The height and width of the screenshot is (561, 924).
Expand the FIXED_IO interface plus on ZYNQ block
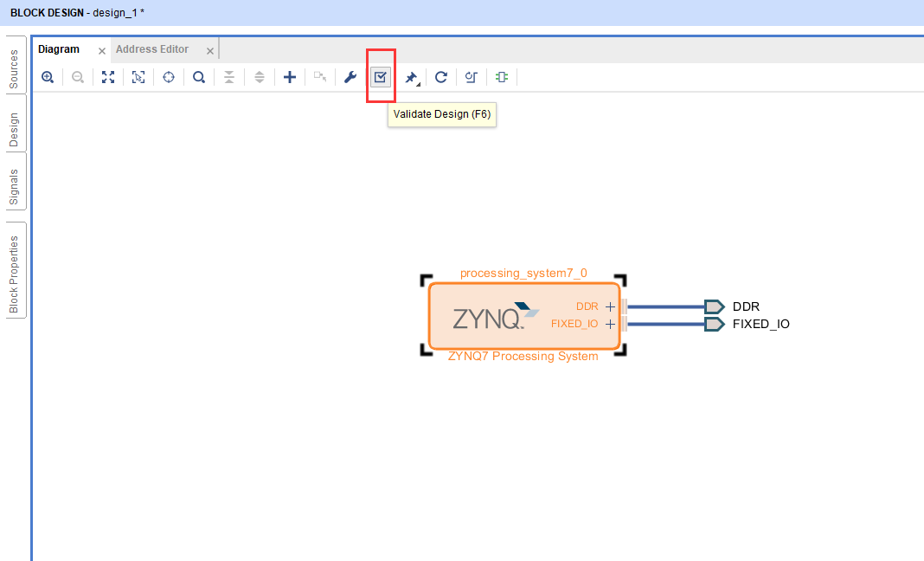coord(611,324)
